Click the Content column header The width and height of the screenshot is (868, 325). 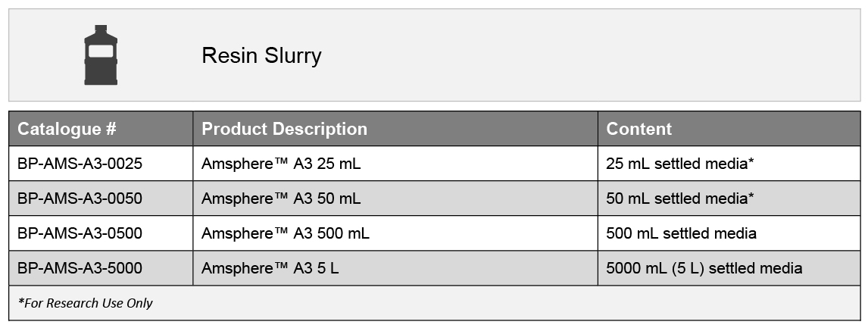pos(639,129)
